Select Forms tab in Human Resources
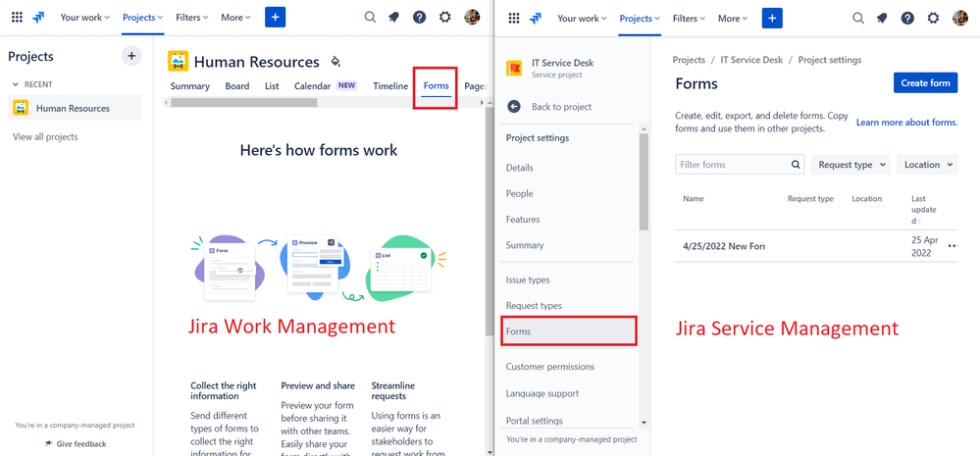 (436, 86)
